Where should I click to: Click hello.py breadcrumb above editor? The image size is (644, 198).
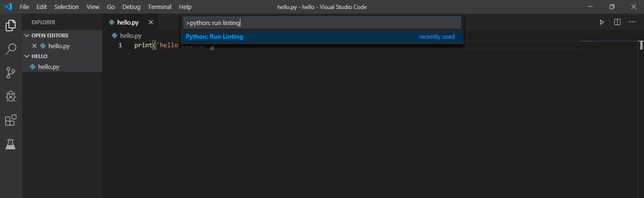point(131,35)
